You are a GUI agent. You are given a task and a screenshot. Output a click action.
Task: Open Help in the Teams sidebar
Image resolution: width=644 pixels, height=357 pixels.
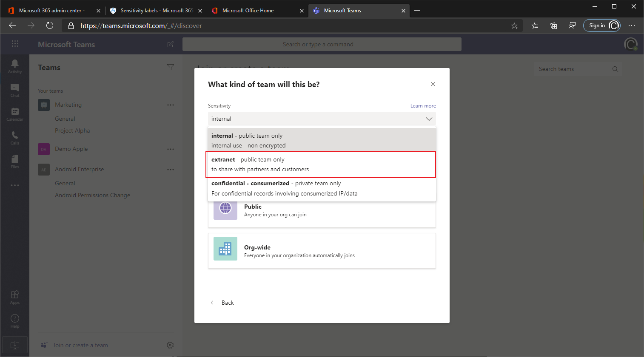click(x=15, y=320)
